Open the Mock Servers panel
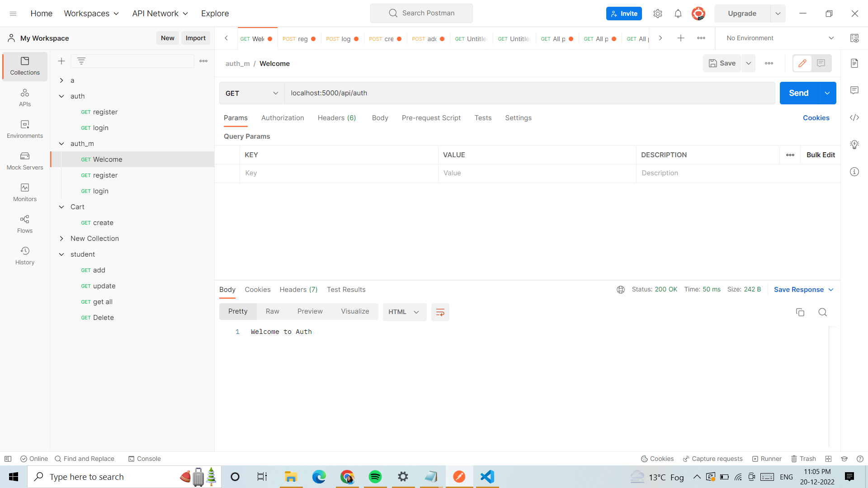The height and width of the screenshot is (488, 868). (24, 161)
